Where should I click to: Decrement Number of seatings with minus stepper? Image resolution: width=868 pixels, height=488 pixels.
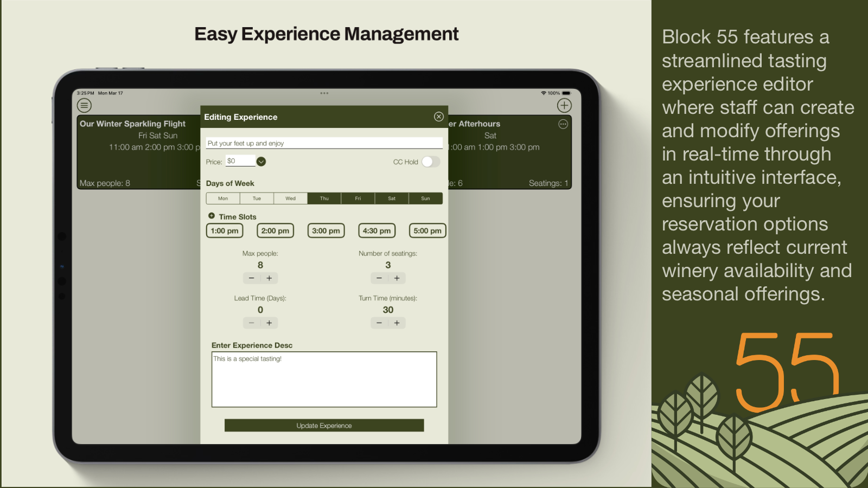pyautogui.click(x=379, y=278)
